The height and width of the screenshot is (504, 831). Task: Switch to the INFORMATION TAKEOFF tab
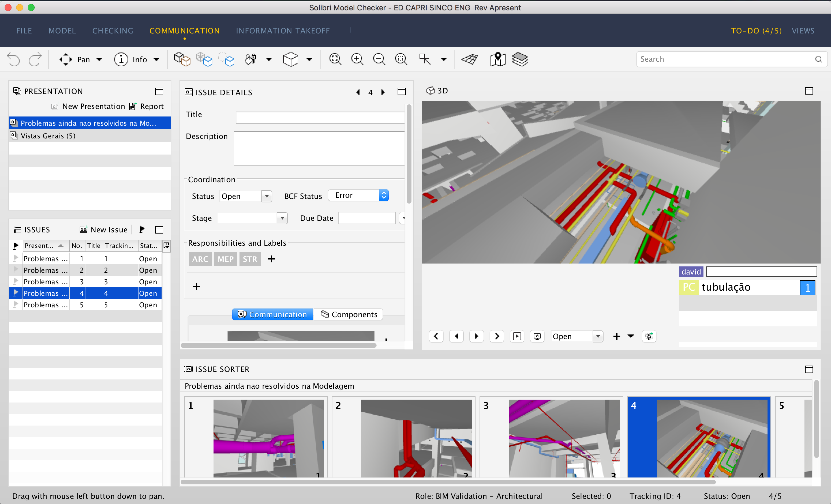pos(282,31)
